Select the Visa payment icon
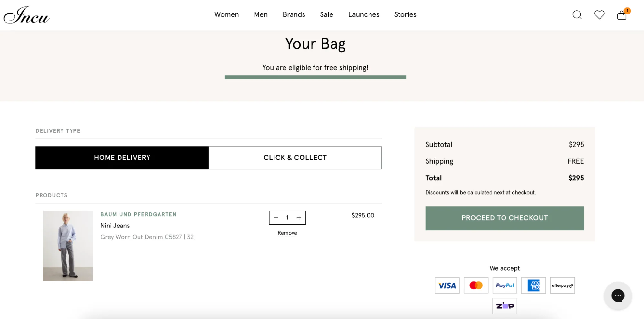 coord(447,285)
